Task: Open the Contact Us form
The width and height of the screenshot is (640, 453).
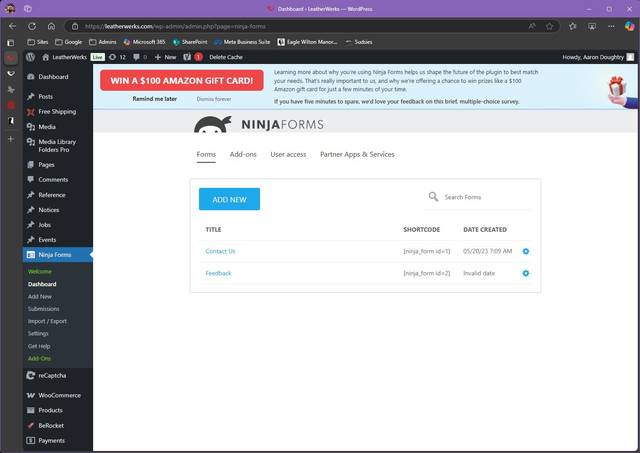Action: coord(220,251)
